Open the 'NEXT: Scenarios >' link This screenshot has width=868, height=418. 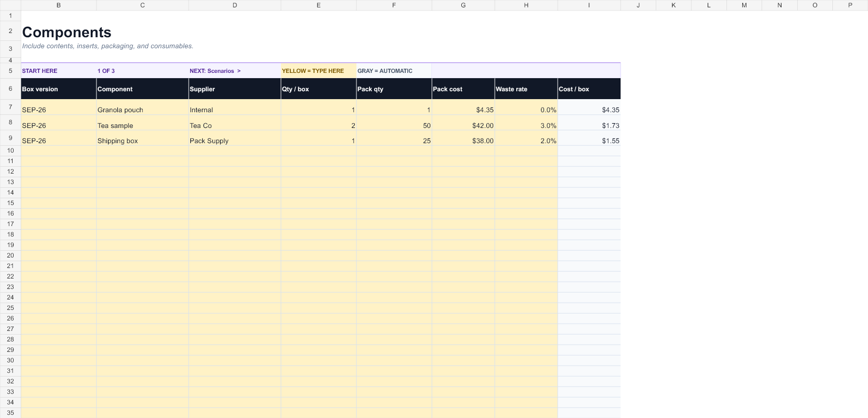click(215, 71)
